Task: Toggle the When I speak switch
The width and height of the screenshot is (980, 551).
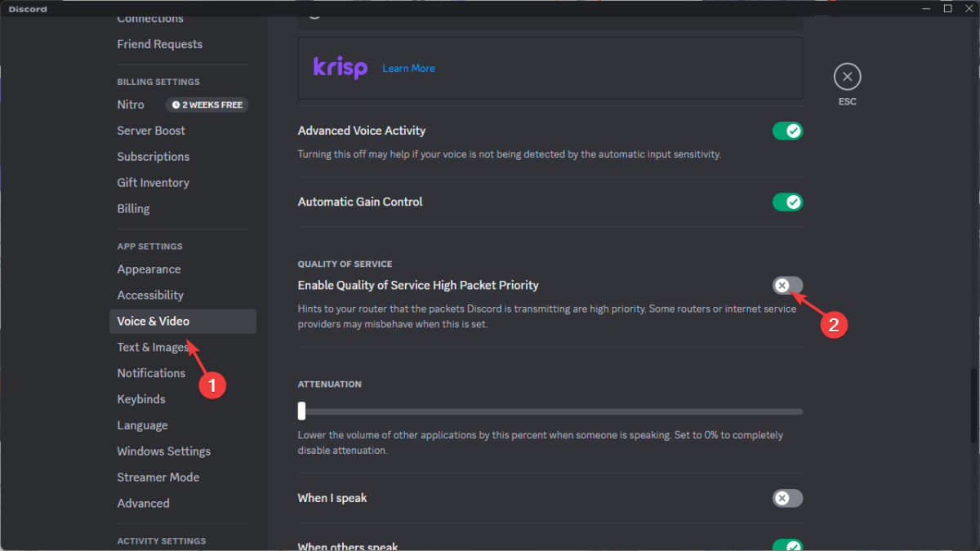Action: 787,498
